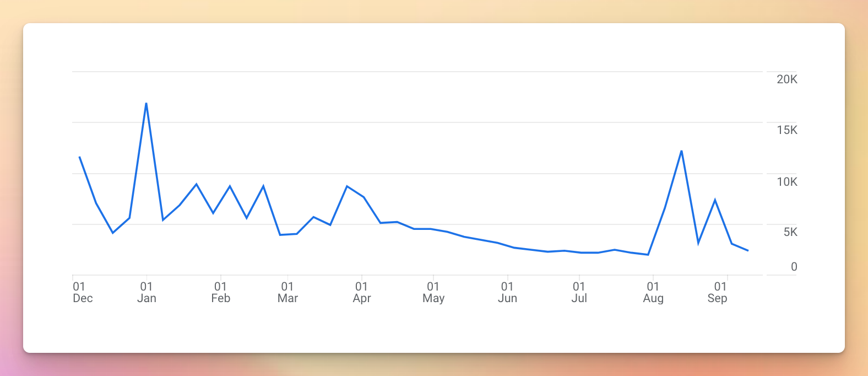Select the 01 Apr date label
Screen dimensions: 868x376
click(361, 292)
